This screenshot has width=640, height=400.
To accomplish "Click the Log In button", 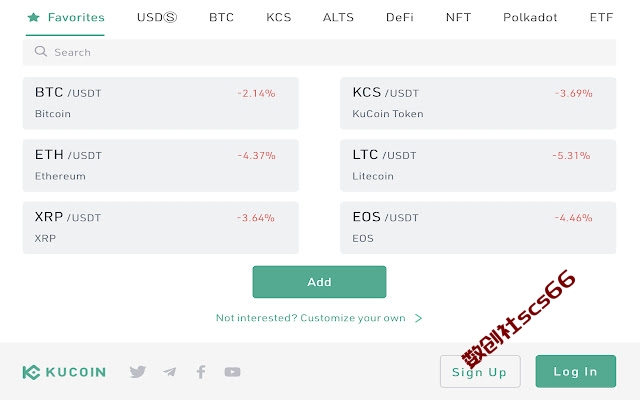I will click(x=576, y=371).
